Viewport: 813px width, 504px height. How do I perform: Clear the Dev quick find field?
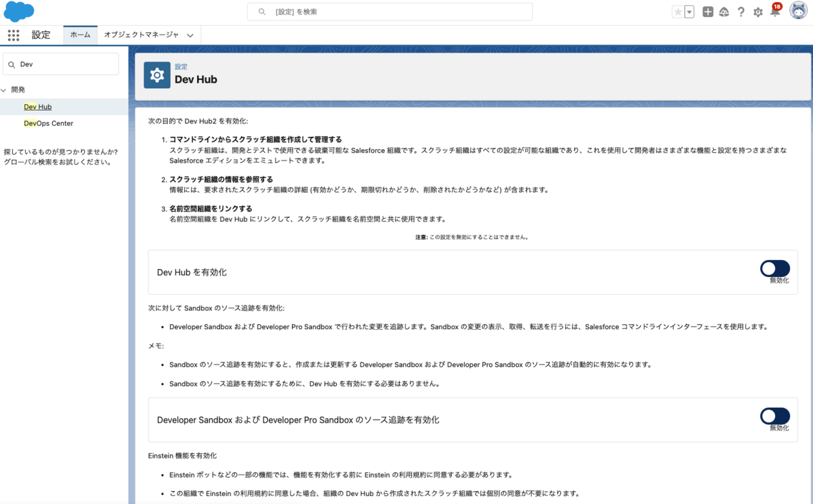tap(61, 63)
